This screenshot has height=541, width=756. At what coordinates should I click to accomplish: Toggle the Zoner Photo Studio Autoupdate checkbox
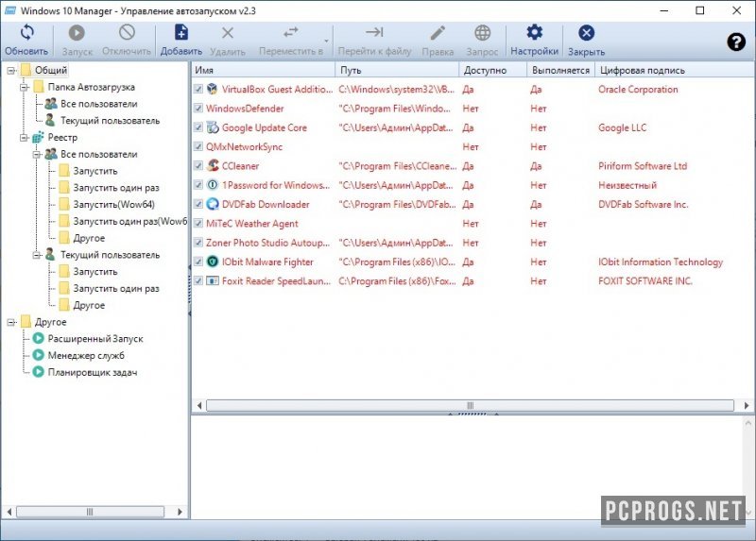coord(198,243)
